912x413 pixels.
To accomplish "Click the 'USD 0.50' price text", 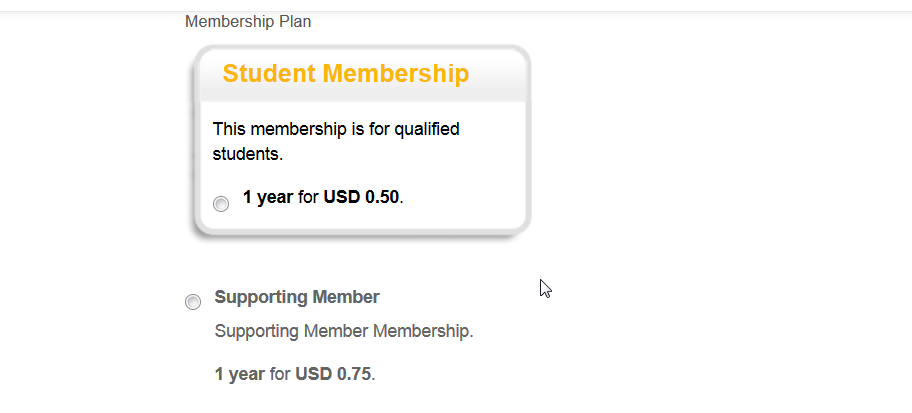I will pyautogui.click(x=361, y=197).
